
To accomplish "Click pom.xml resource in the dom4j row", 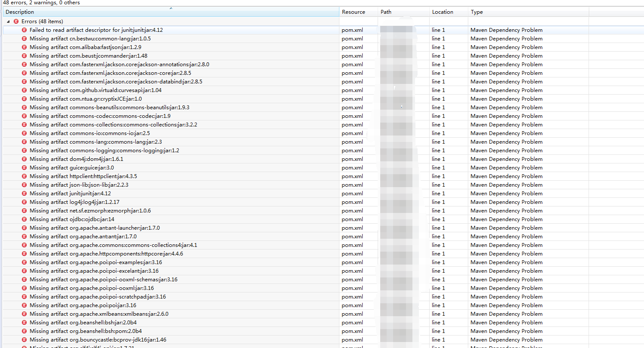I will (352, 159).
